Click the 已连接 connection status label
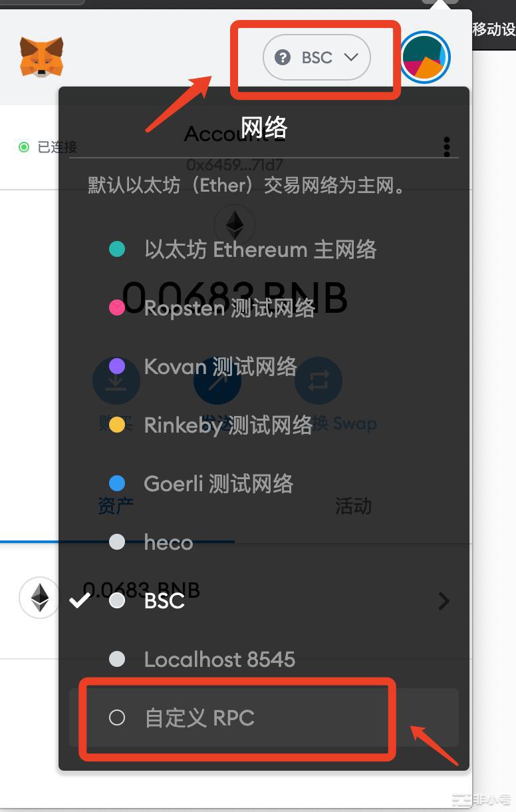 click(x=57, y=146)
